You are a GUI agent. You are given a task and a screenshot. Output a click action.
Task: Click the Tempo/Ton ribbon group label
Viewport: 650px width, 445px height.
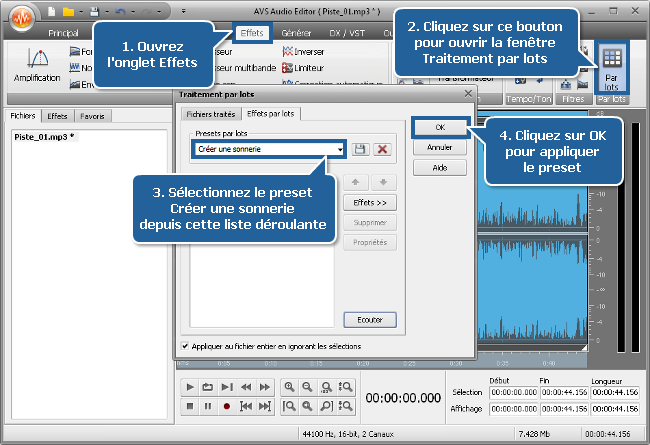pos(529,99)
